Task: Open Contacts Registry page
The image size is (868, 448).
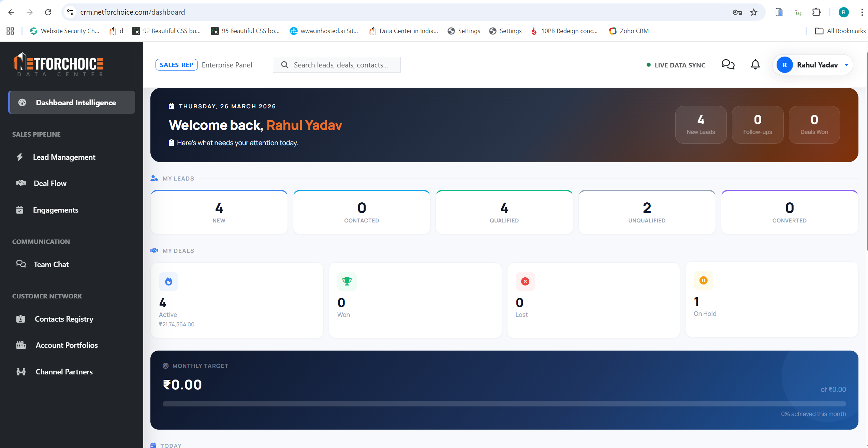Action: point(64,319)
